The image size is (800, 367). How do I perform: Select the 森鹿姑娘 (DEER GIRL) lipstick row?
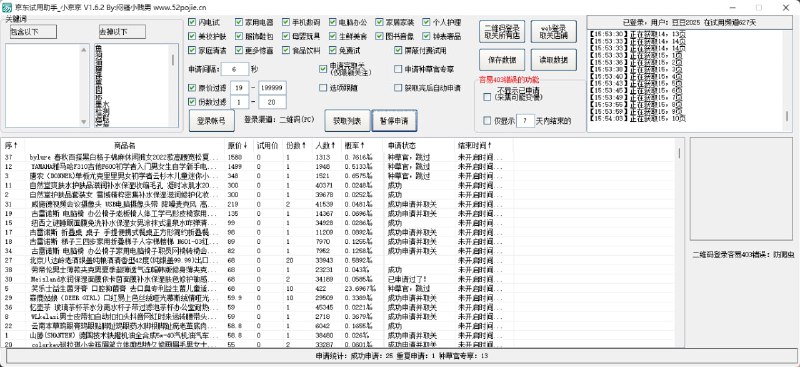(x=258, y=298)
